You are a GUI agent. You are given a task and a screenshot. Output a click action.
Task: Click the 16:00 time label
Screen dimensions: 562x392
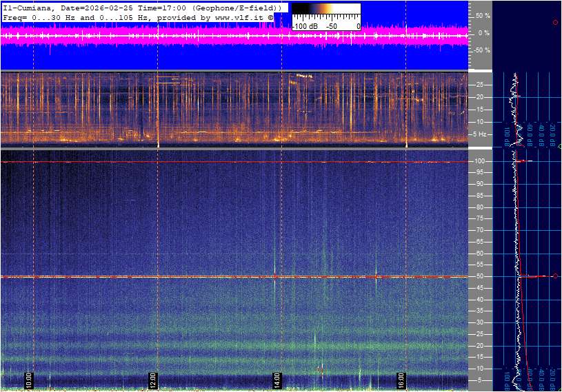tap(401, 380)
